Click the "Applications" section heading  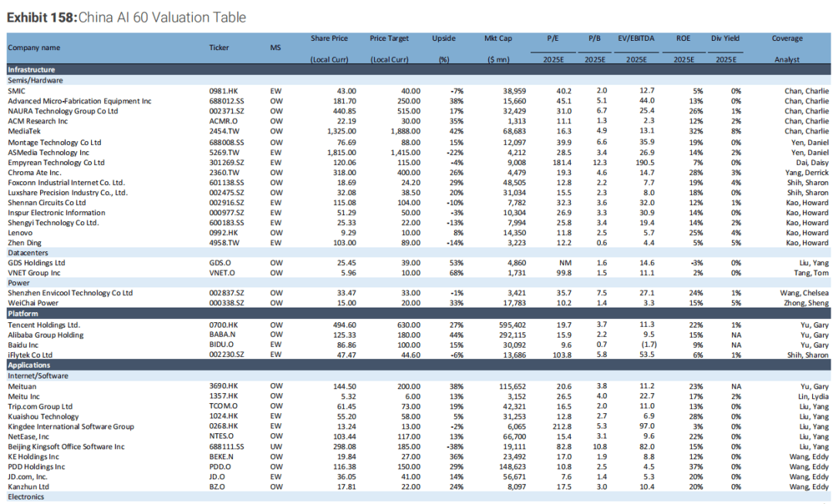(29, 365)
